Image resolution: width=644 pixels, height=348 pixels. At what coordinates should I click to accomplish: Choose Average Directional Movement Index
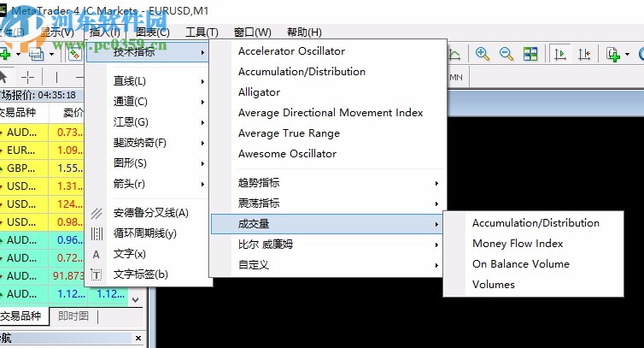(331, 113)
